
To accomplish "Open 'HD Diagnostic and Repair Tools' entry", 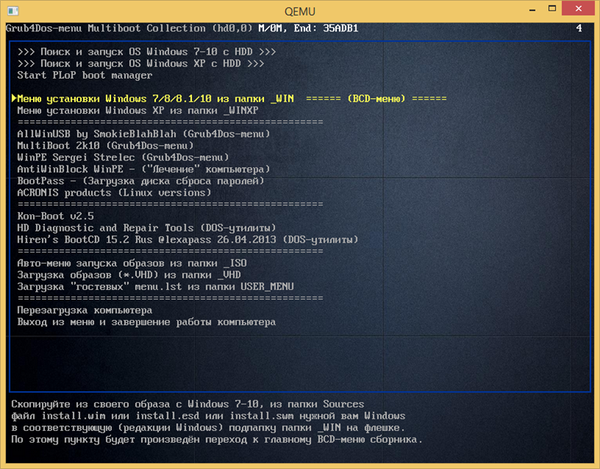I will 147,228.
